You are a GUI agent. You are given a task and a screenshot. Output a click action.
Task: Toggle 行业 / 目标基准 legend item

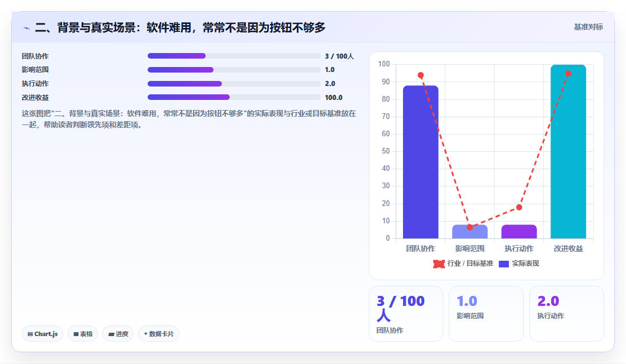click(463, 264)
